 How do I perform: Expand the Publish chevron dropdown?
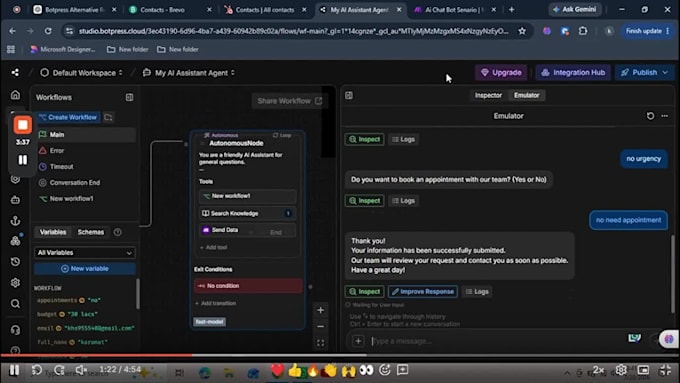point(665,72)
